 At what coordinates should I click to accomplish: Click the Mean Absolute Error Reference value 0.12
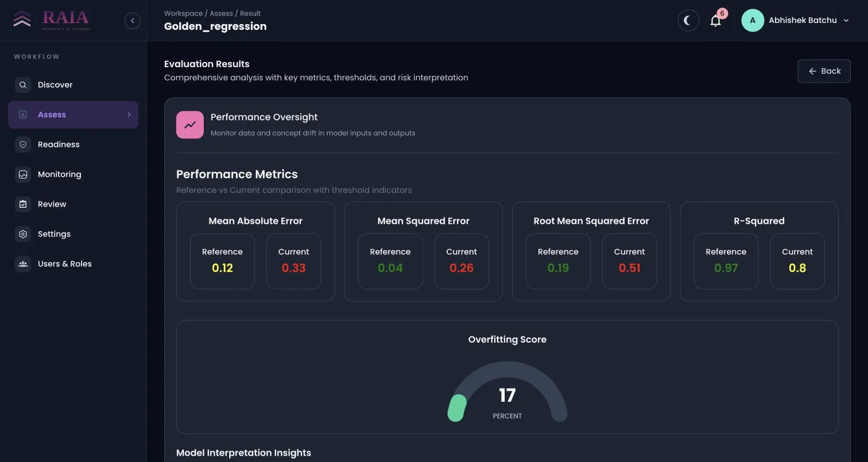click(x=222, y=268)
